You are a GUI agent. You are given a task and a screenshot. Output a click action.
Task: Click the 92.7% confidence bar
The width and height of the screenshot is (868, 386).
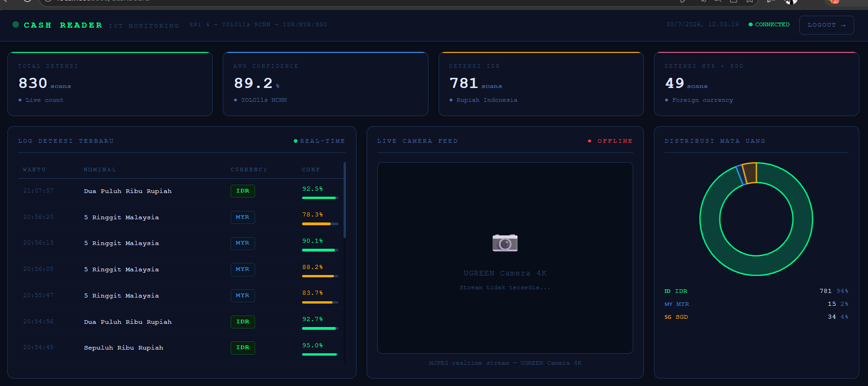[x=320, y=328]
